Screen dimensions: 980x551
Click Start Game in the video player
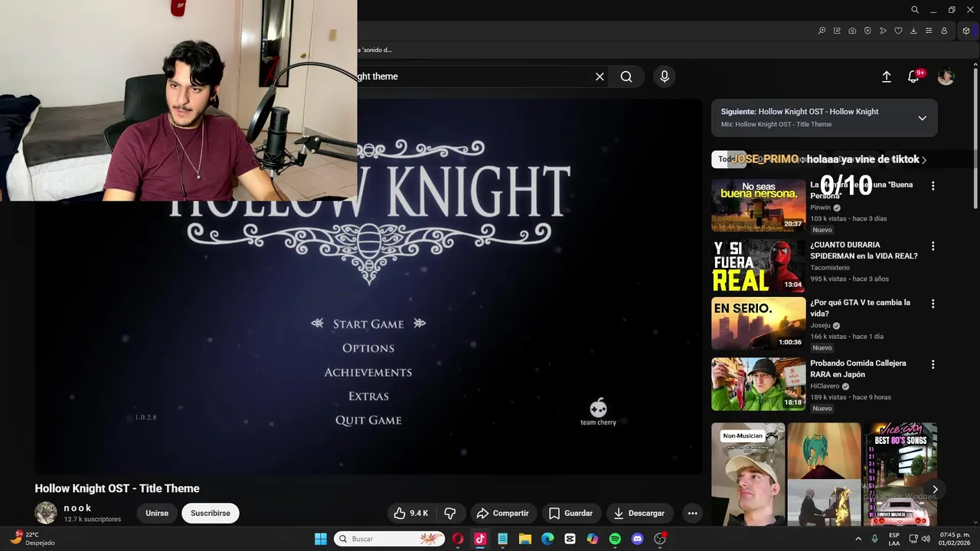[368, 324]
